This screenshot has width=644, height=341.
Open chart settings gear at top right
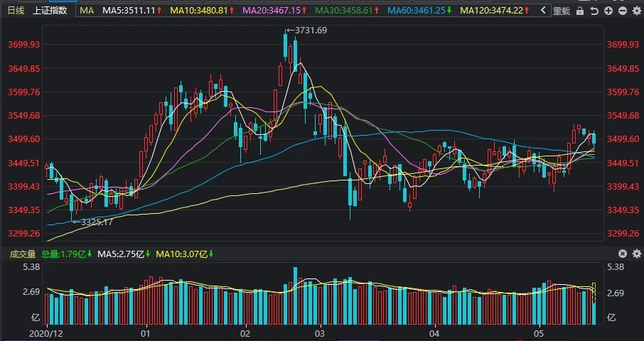tap(637, 11)
